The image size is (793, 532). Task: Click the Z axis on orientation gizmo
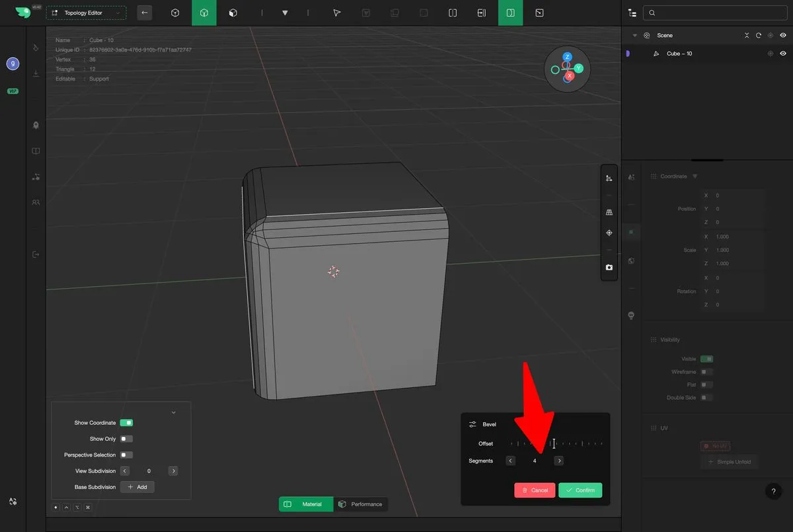point(567,57)
